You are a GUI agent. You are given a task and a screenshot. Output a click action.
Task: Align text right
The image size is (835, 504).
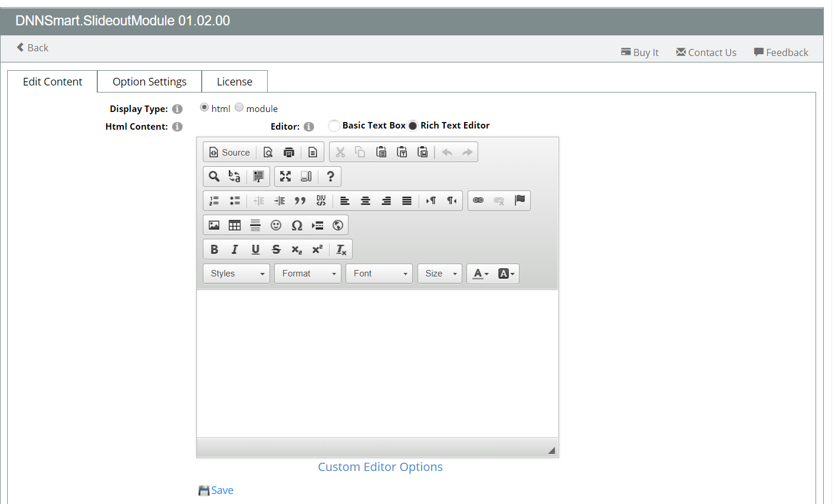(x=386, y=200)
